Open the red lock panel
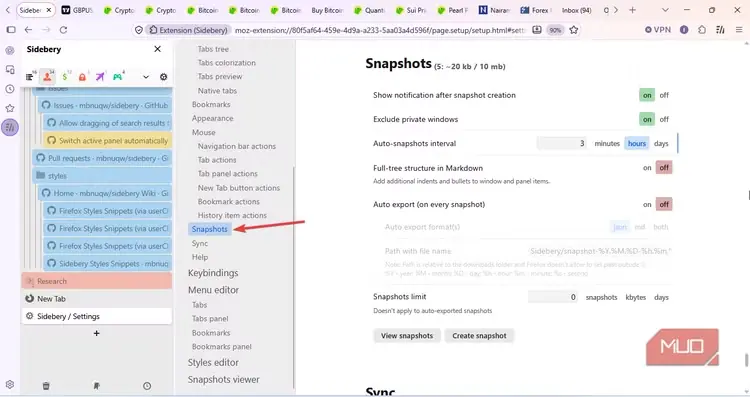This screenshot has height=397, width=750. [82, 77]
